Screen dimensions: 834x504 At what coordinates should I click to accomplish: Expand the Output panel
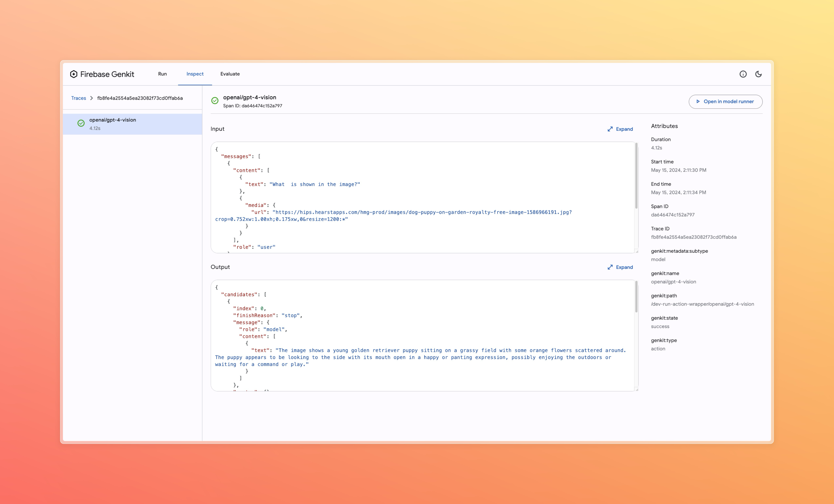point(624,267)
